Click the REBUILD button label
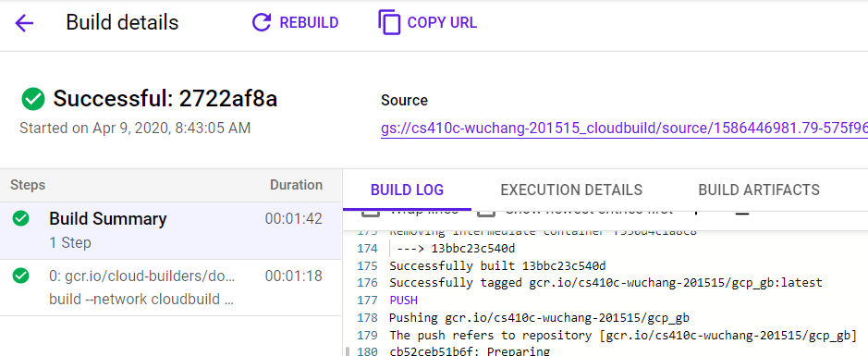868x356 pixels. click(x=309, y=23)
